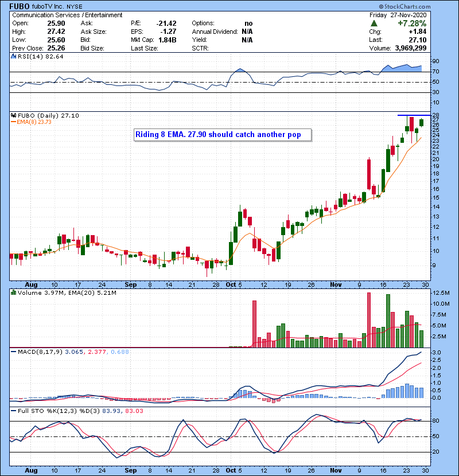The height and width of the screenshot is (476, 459).
Task: Click the red stochastic %D value 83.03
Action: [134, 411]
